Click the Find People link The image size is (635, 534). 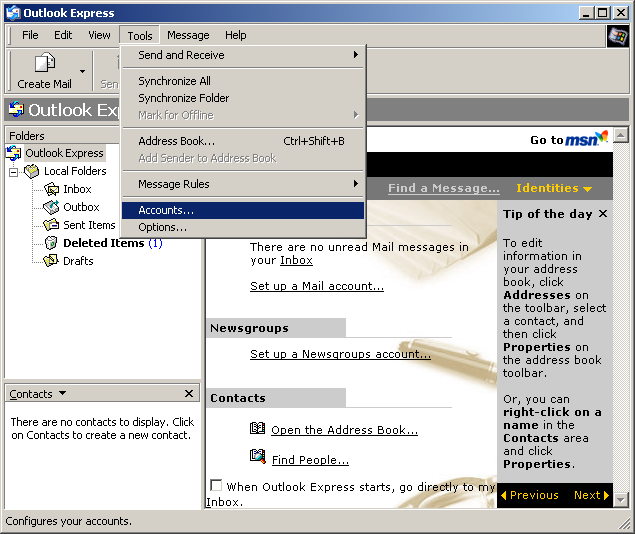click(310, 460)
